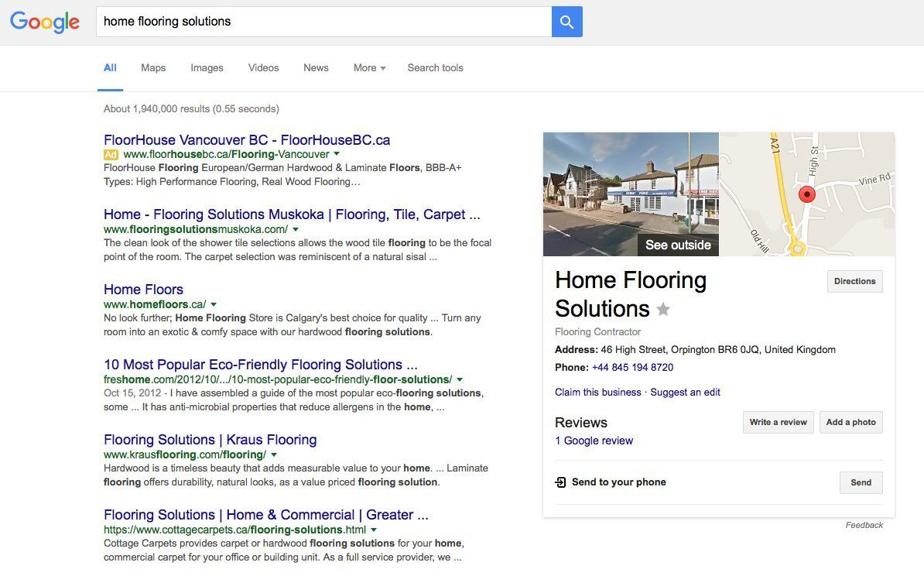Image resolution: width=924 pixels, height=583 pixels.
Task: Open dropdown arrow beside cottagecarpets.ca URL
Action: click(x=374, y=530)
